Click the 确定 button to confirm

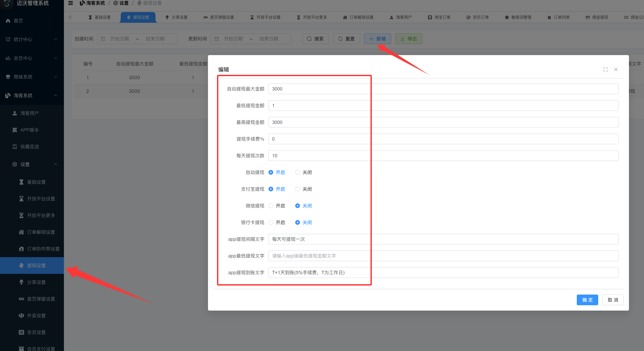tap(587, 300)
